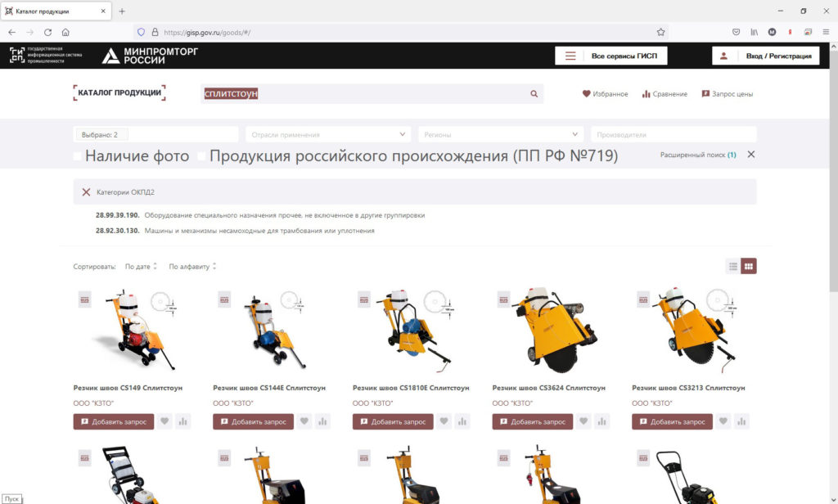Switch to list view icon

(x=733, y=266)
